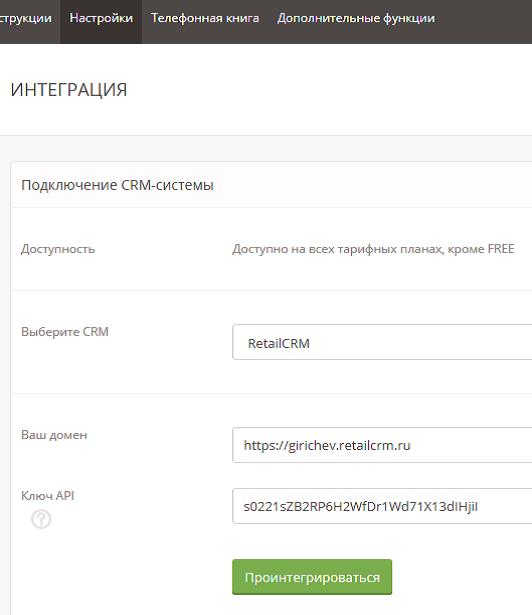Select the RetailCRM text in the combo box

[279, 344]
